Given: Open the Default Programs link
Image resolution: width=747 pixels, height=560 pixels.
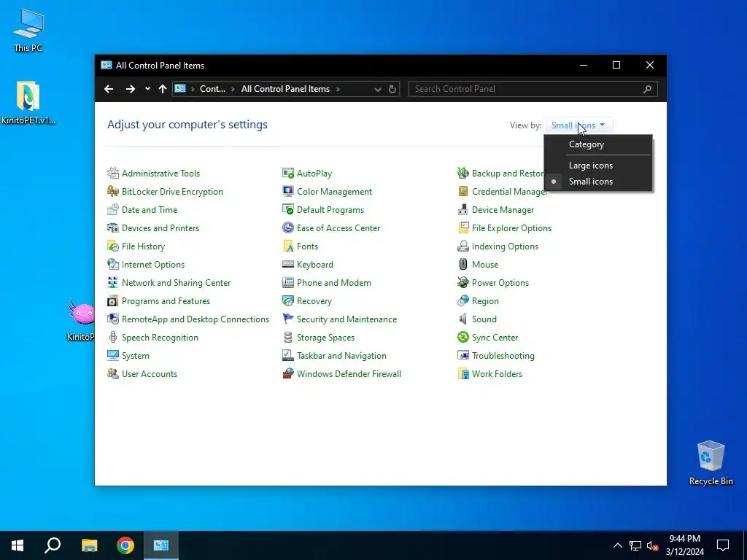Looking at the screenshot, I should pos(330,210).
